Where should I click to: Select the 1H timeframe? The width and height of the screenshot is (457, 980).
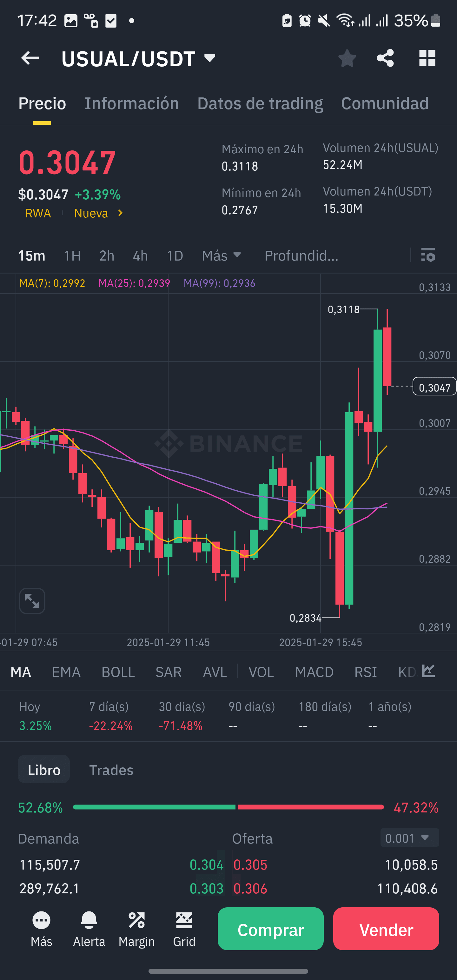[x=72, y=256]
